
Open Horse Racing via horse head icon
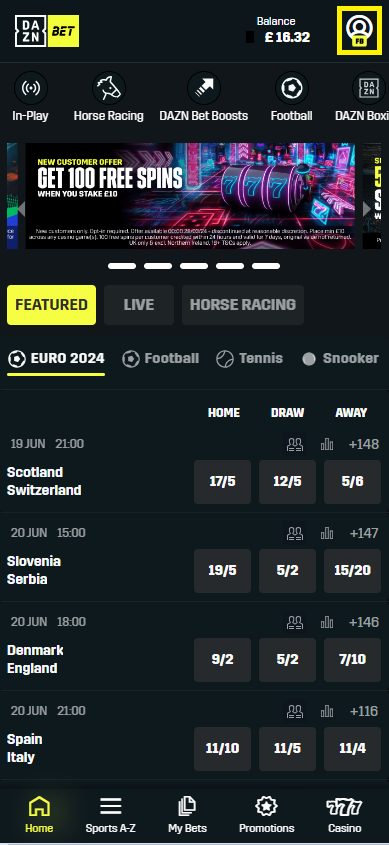(108, 88)
